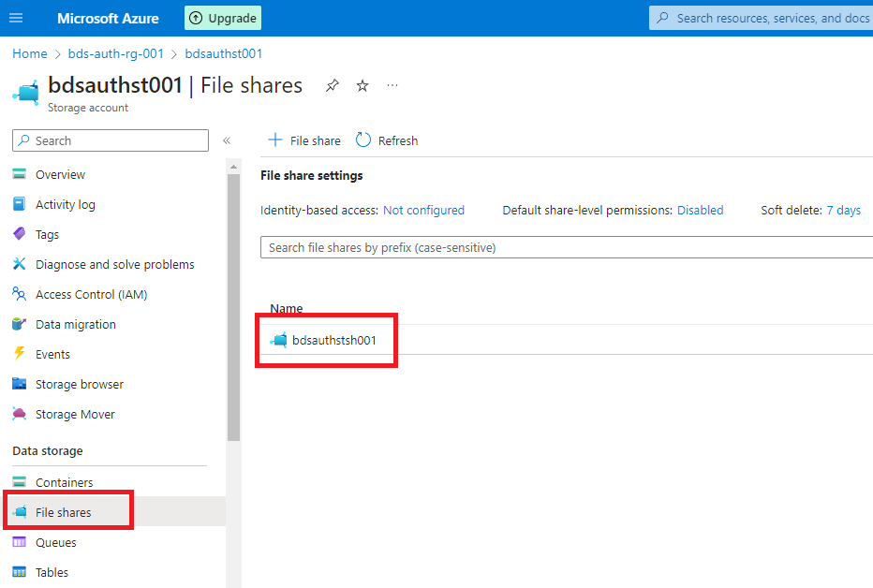Open the Events menu item
This screenshot has height=588, width=873.
pos(52,355)
